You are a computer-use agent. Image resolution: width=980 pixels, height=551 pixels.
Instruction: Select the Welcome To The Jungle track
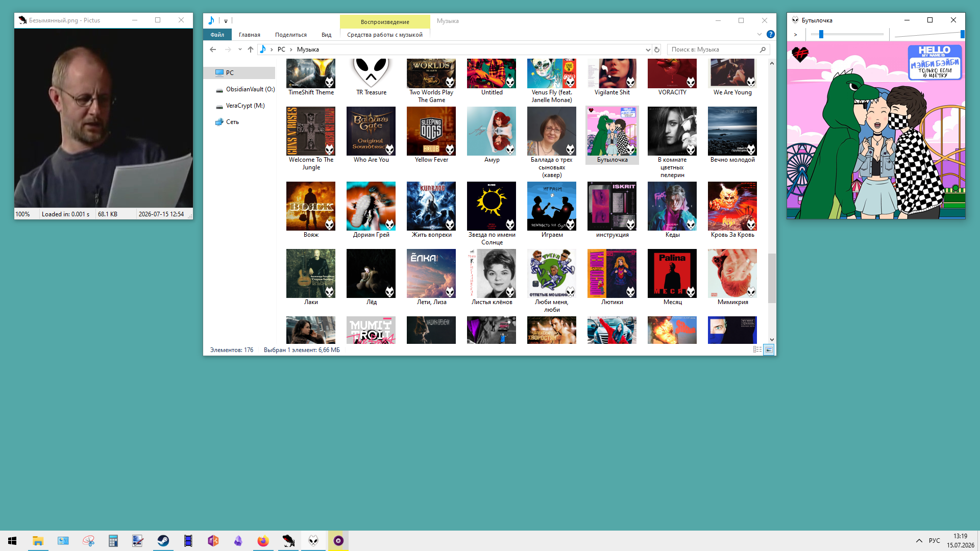pos(311,139)
